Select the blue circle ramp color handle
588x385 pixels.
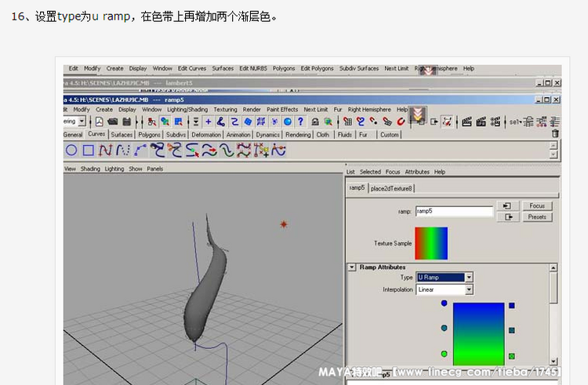point(444,303)
